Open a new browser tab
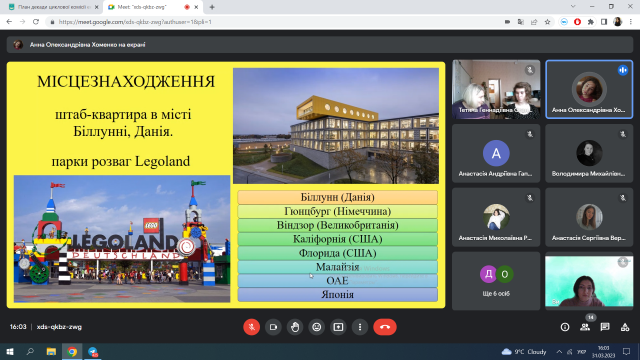 (212, 7)
